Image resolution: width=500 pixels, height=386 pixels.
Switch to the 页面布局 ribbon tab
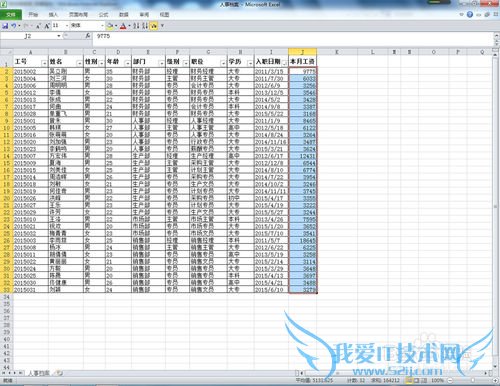(78, 15)
